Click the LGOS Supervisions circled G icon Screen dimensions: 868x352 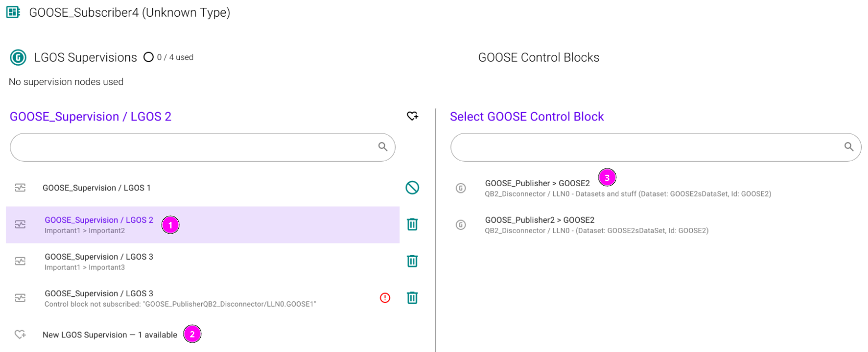[x=18, y=57]
